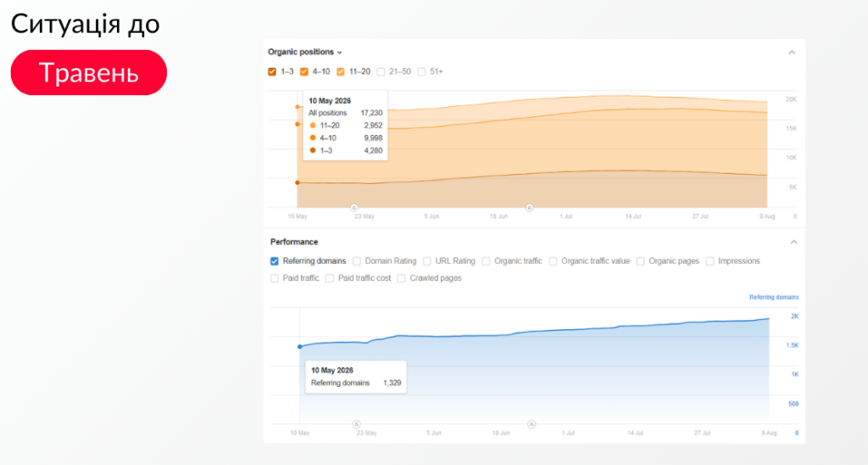Click the 'All positions 17,230' tooltip row
Screen dimensions: 868x465
pos(346,113)
